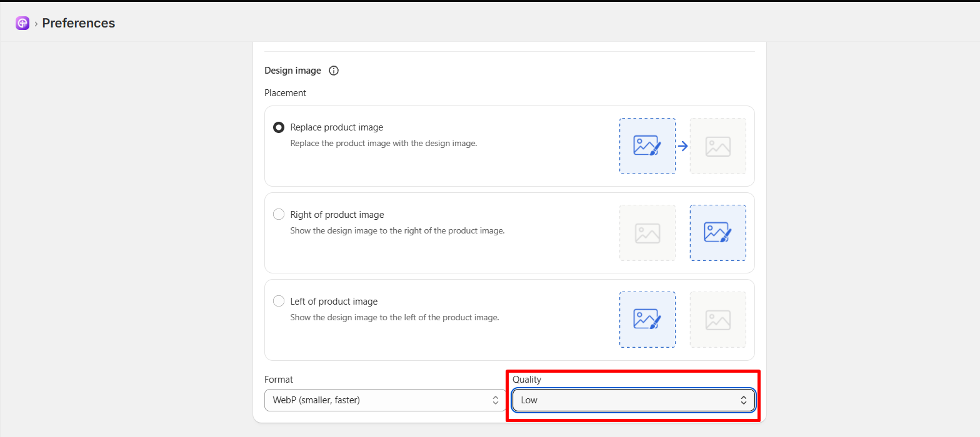Click the blue design image icon in Right option
This screenshot has height=437, width=980.
tap(718, 233)
